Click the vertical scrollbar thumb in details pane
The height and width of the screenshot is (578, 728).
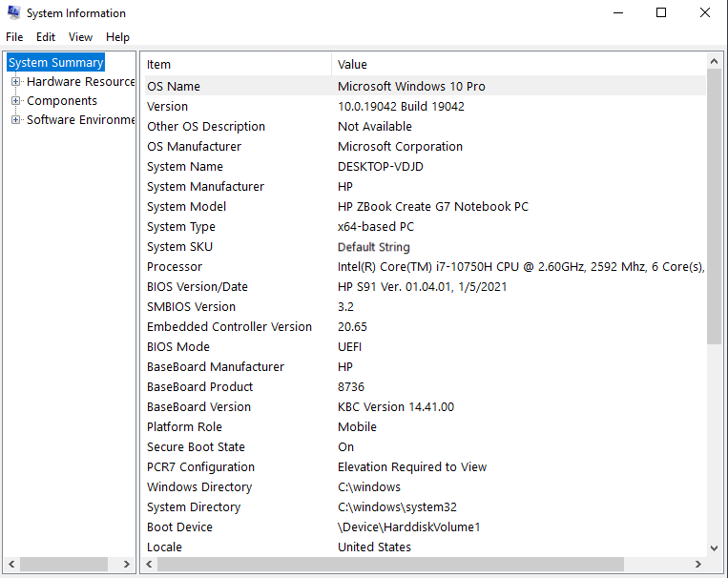[714, 207]
